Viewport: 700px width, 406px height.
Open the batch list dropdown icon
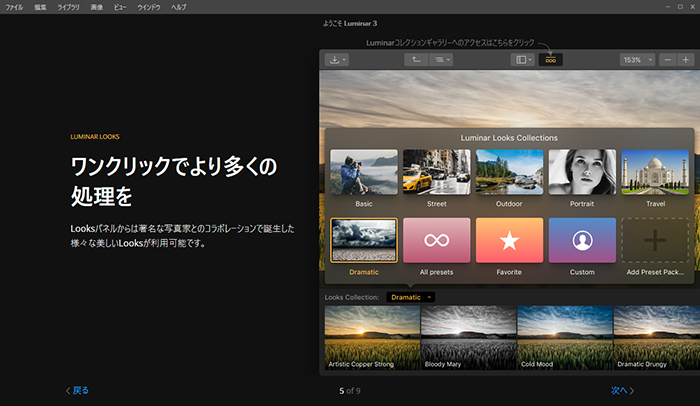[x=441, y=60]
